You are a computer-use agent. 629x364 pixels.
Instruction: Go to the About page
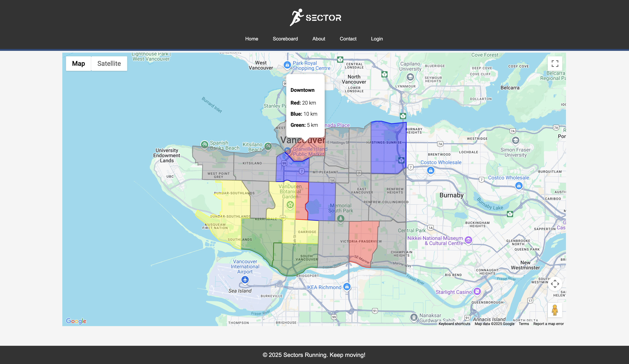pyautogui.click(x=319, y=39)
